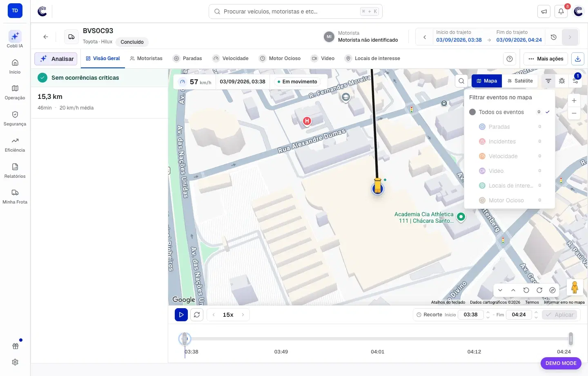The height and width of the screenshot is (376, 588).
Task: Open the gift icon in sidebar
Action: click(15, 346)
